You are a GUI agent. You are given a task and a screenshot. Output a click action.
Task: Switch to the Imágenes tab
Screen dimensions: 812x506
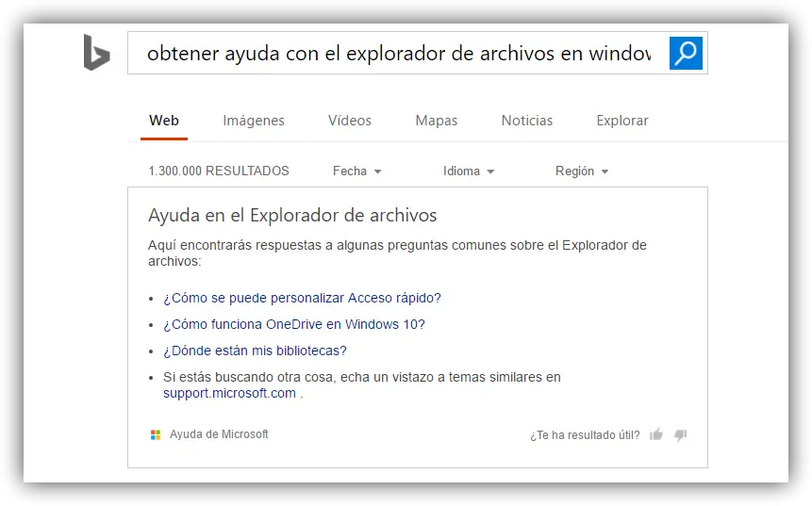pyautogui.click(x=254, y=121)
